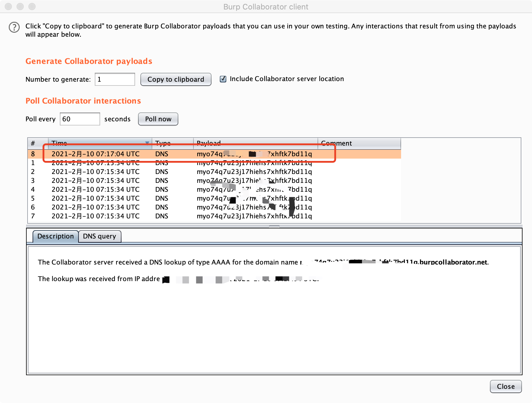532x403 pixels.
Task: Sort by the Payload column header
Action: pyautogui.click(x=255, y=143)
